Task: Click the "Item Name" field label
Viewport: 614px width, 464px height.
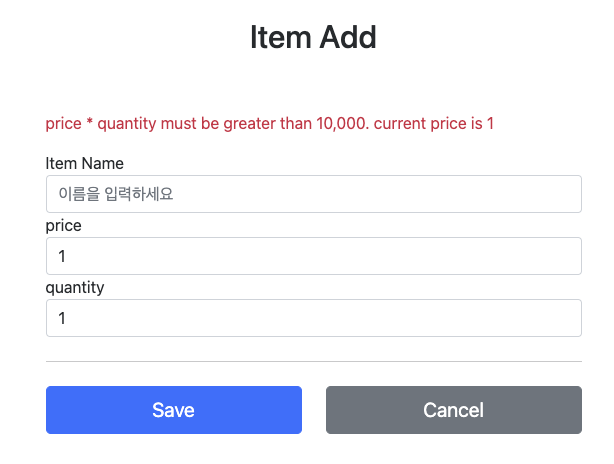Action: click(85, 163)
